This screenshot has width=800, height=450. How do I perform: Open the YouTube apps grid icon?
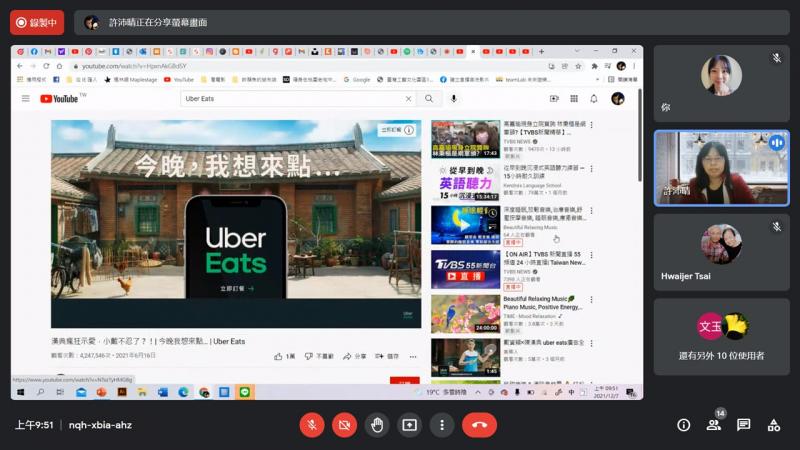[574, 98]
